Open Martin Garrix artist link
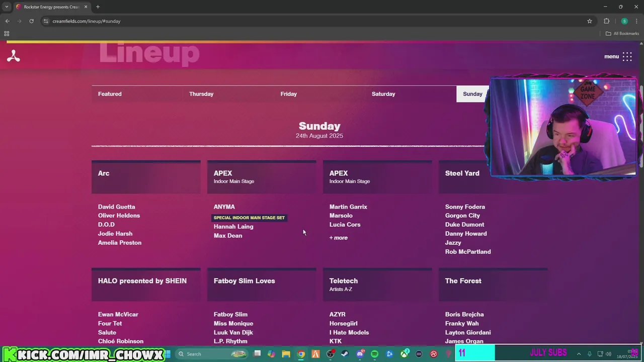The width and height of the screenshot is (644, 362). [x=348, y=207]
